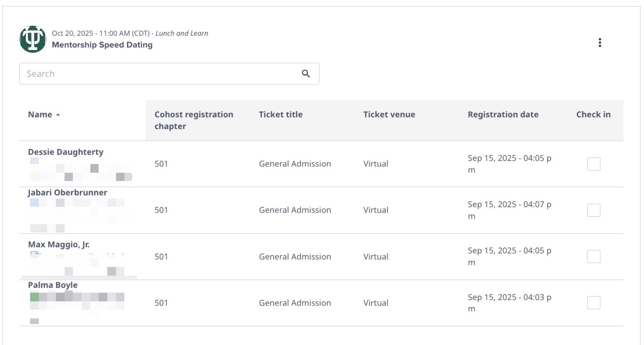Toggle check-in box for Palma Boyle
This screenshot has width=644, height=345.
tap(593, 303)
